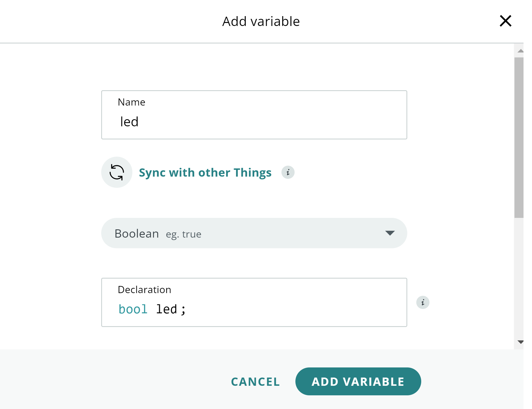Expand type list using the dropdown arrow
The width and height of the screenshot is (532, 409).
click(x=390, y=233)
